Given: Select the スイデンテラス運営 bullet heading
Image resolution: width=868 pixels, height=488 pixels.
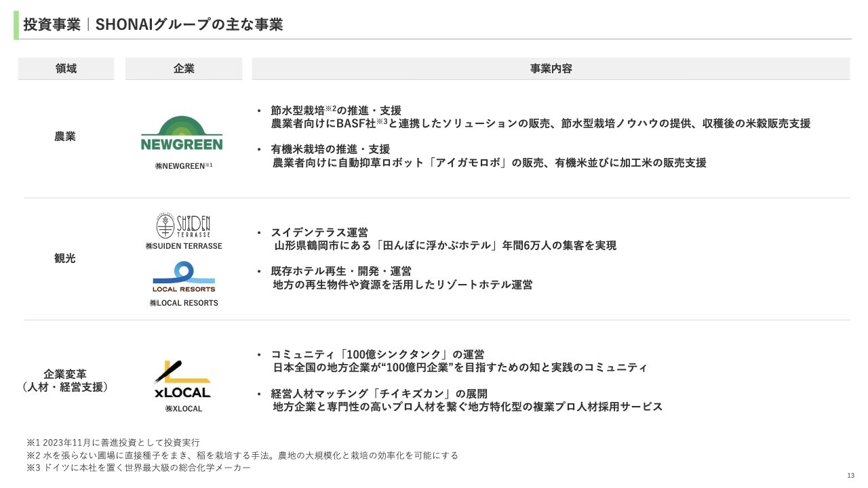Looking at the screenshot, I should (x=319, y=232).
